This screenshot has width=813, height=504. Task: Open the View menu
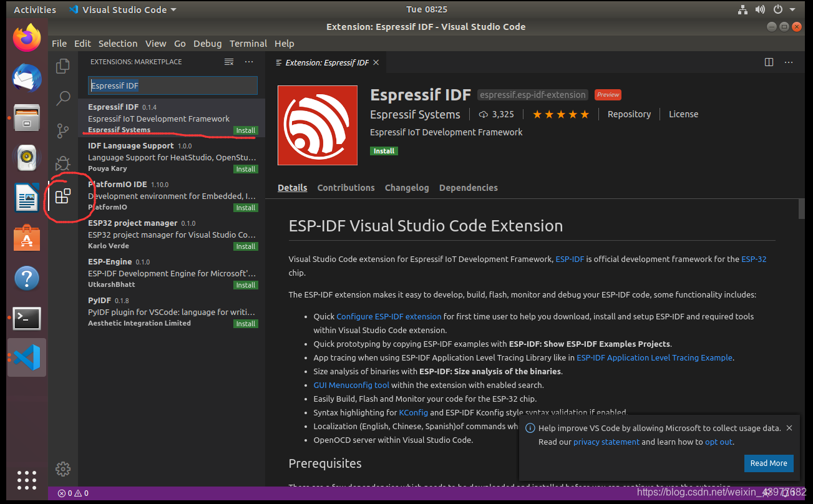click(x=156, y=44)
